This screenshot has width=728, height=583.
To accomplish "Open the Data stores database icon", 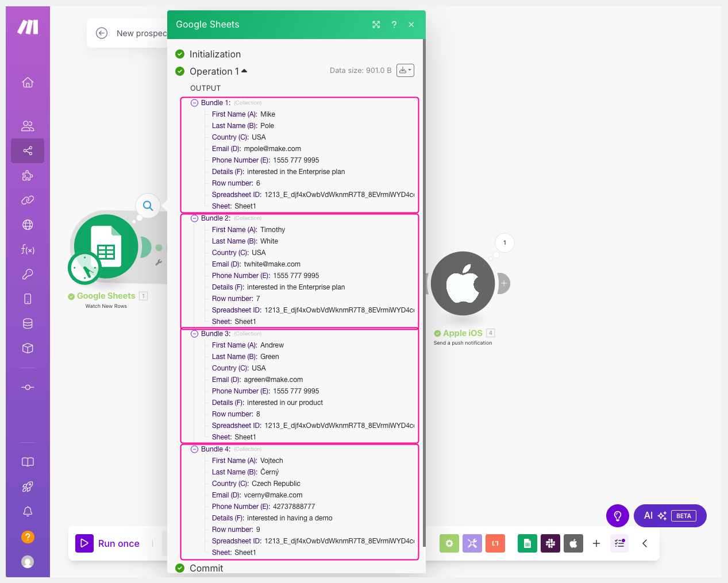I will point(28,323).
